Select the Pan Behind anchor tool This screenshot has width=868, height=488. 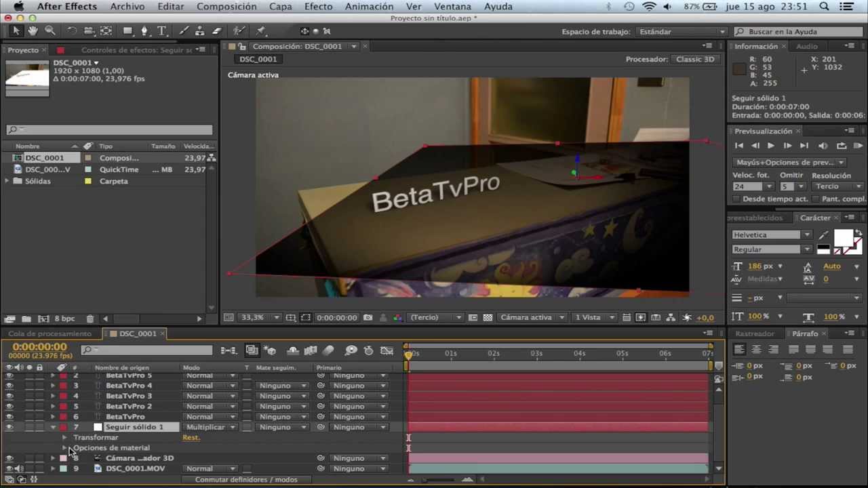tap(106, 31)
